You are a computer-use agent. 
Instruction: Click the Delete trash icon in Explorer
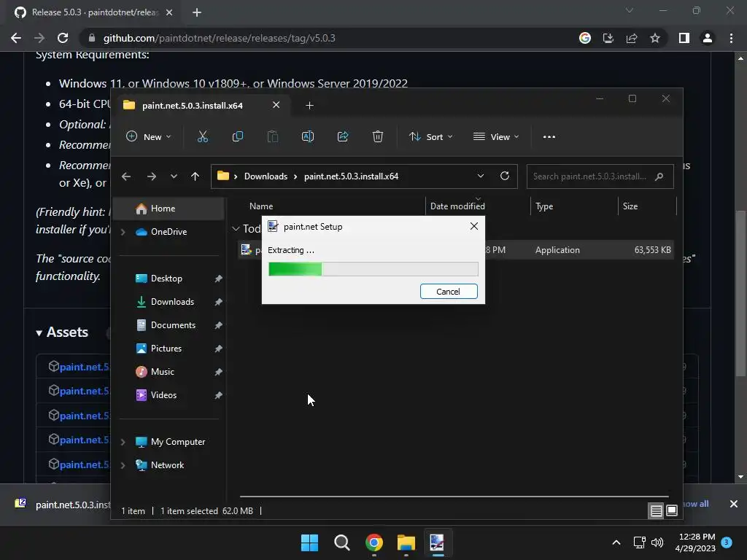point(378,136)
